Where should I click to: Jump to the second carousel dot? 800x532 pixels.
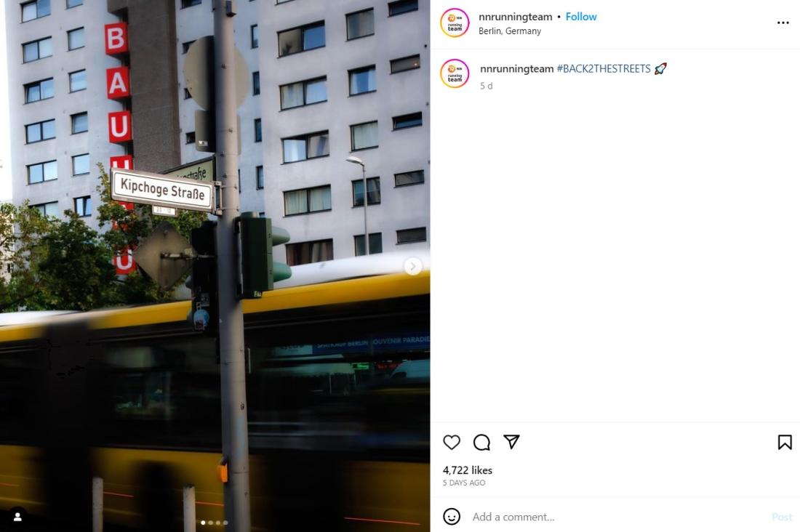point(211,523)
